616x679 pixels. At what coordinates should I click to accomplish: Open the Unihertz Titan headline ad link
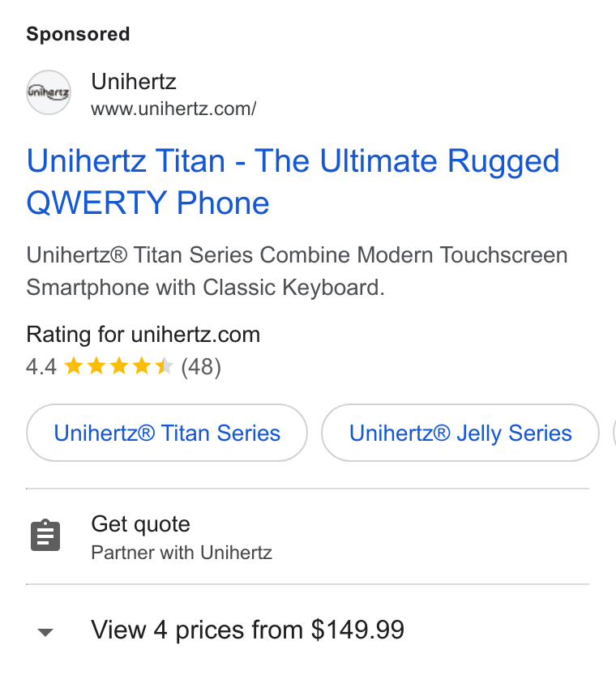click(293, 181)
